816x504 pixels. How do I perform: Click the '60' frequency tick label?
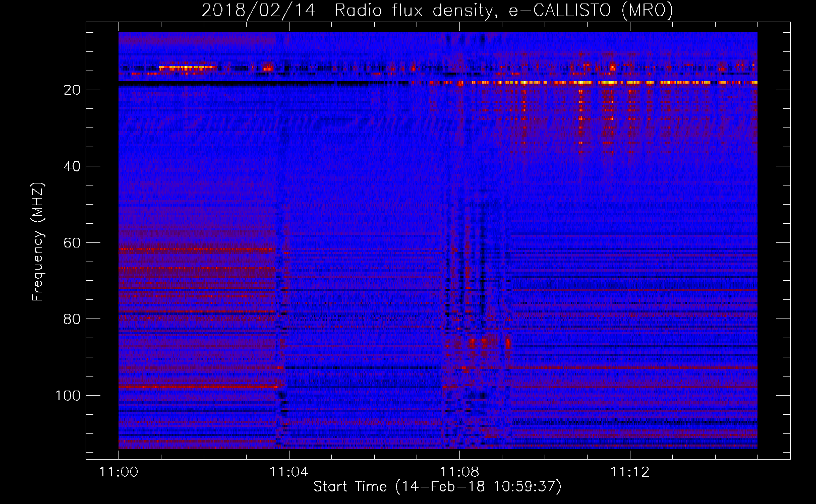point(72,243)
